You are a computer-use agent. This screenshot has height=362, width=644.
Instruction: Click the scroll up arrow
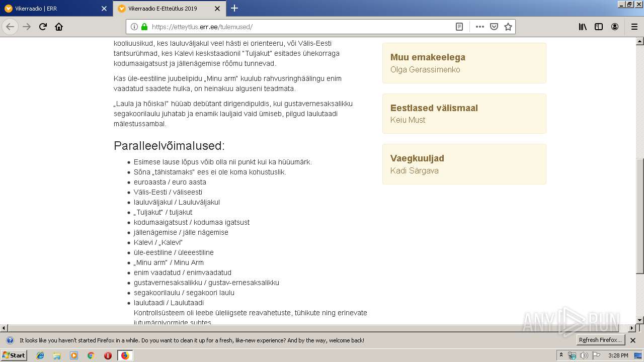pos(640,41)
